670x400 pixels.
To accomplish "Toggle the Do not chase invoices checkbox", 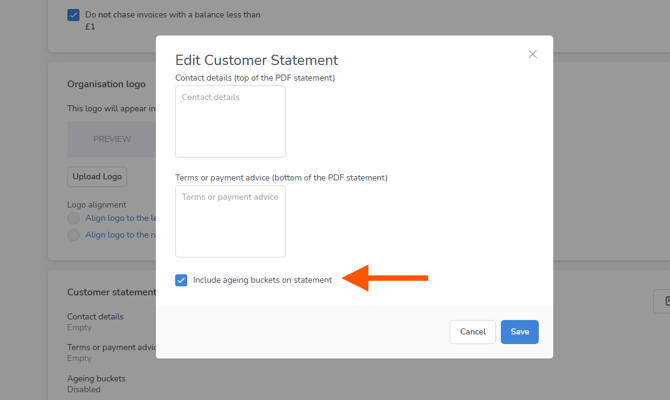I will 73,15.
